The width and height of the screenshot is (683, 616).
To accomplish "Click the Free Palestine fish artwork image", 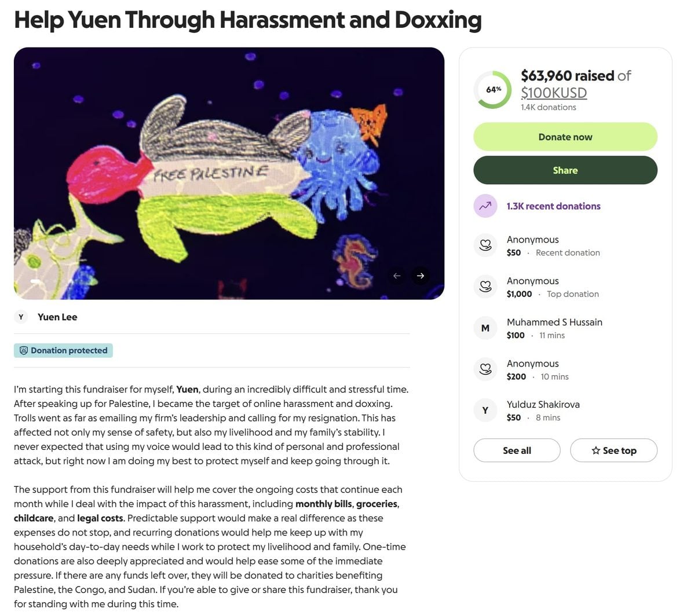I will [x=229, y=173].
